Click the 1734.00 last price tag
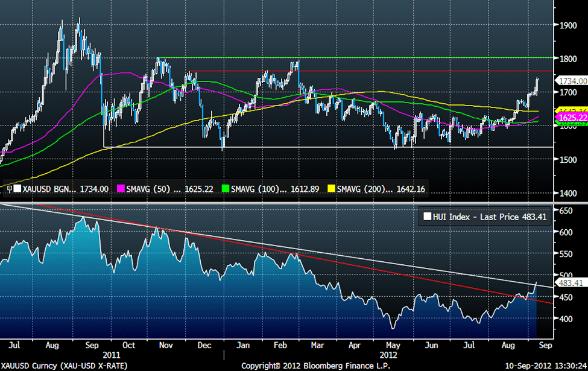 572,81
